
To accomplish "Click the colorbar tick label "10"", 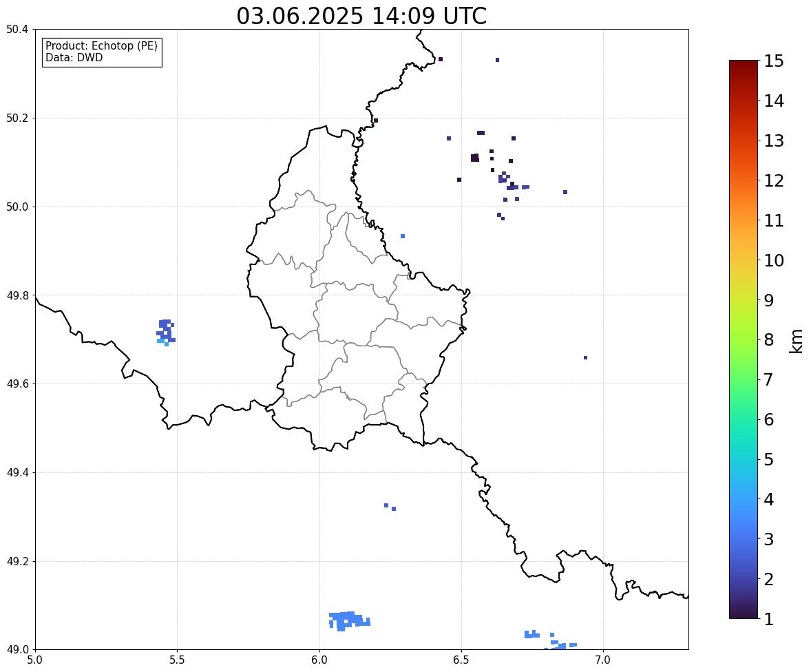I will 774,260.
